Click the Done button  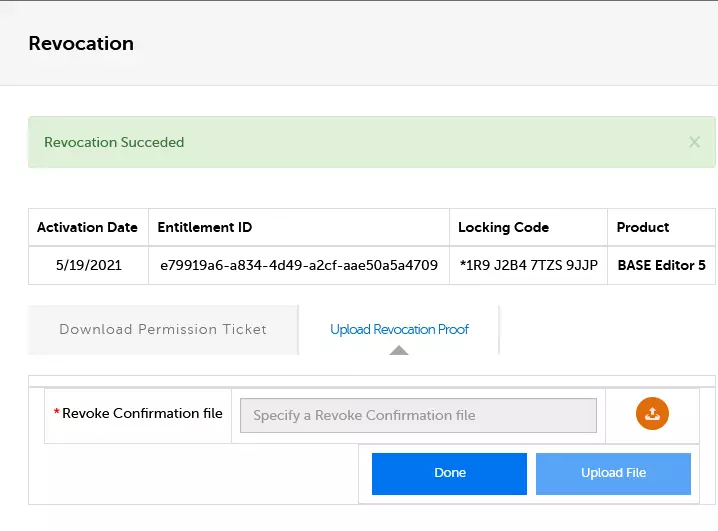[449, 473]
